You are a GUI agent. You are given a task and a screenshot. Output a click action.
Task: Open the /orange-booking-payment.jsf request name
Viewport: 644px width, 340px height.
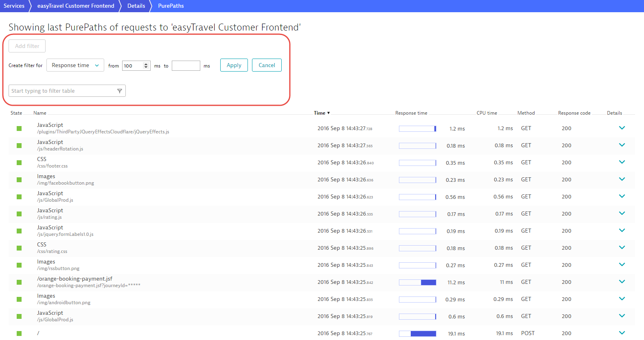(x=74, y=279)
